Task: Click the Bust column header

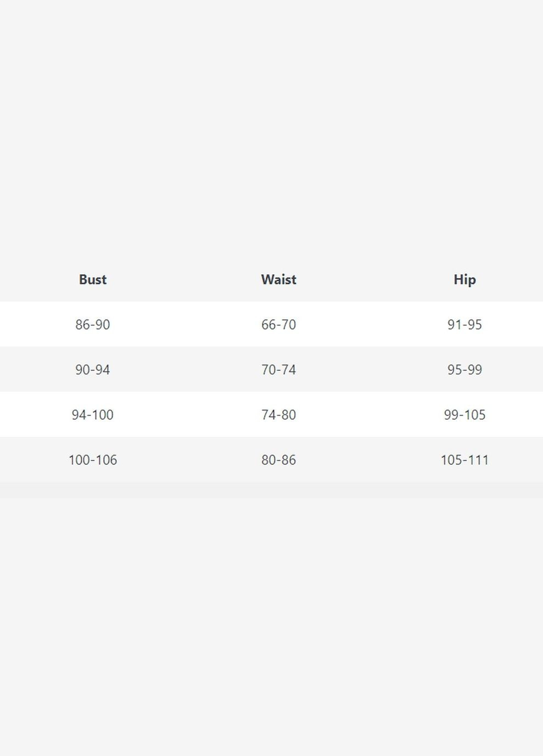Action: (x=93, y=280)
